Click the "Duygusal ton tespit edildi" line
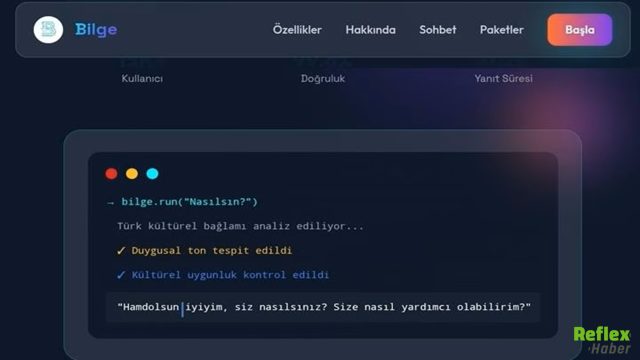 [211, 251]
